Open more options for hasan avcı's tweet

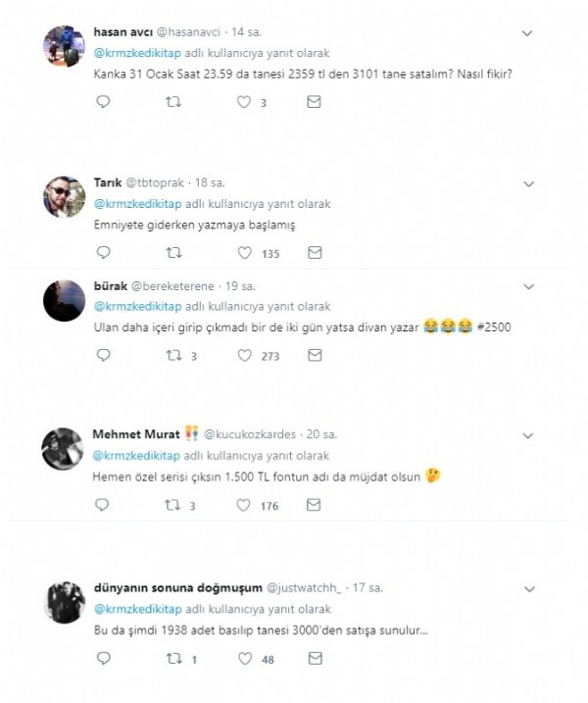(x=527, y=33)
